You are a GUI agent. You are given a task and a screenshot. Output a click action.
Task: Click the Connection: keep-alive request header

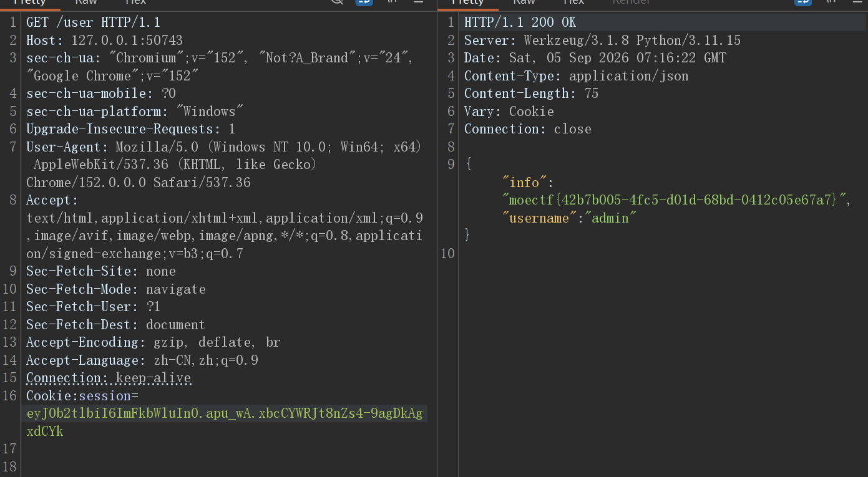click(109, 378)
